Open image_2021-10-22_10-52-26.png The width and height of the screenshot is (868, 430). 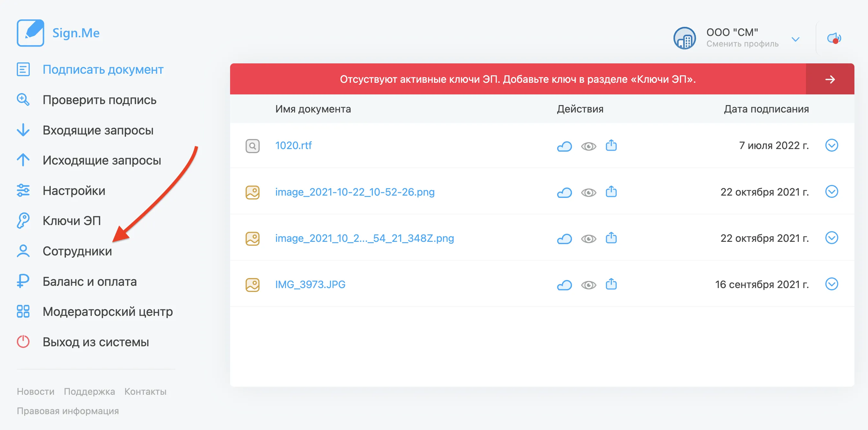[x=355, y=192]
